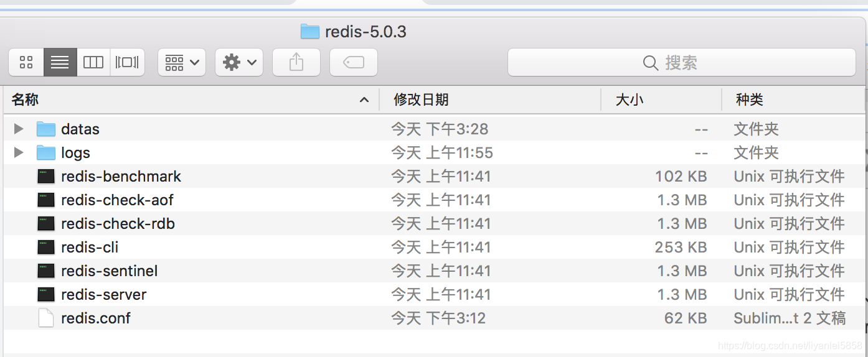This screenshot has height=357, width=868.
Task: Select the file name redis-sentinel
Action: point(110,271)
